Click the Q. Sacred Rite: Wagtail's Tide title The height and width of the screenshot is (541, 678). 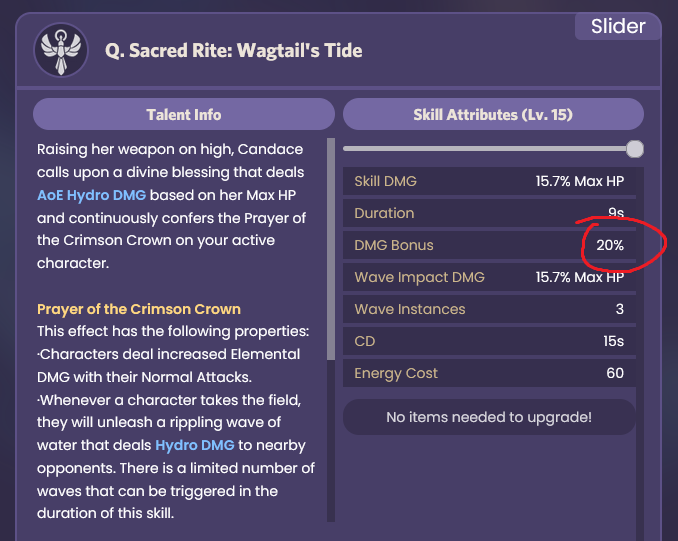(x=233, y=50)
